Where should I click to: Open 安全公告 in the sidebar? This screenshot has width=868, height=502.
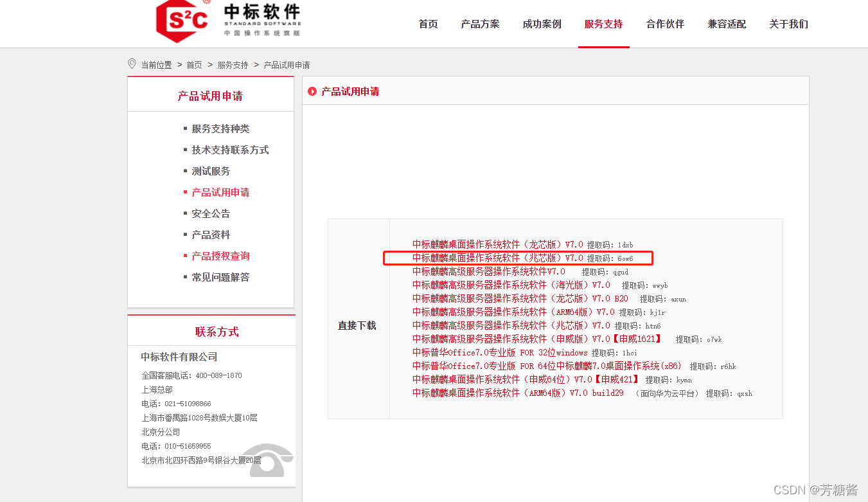pyautogui.click(x=211, y=214)
